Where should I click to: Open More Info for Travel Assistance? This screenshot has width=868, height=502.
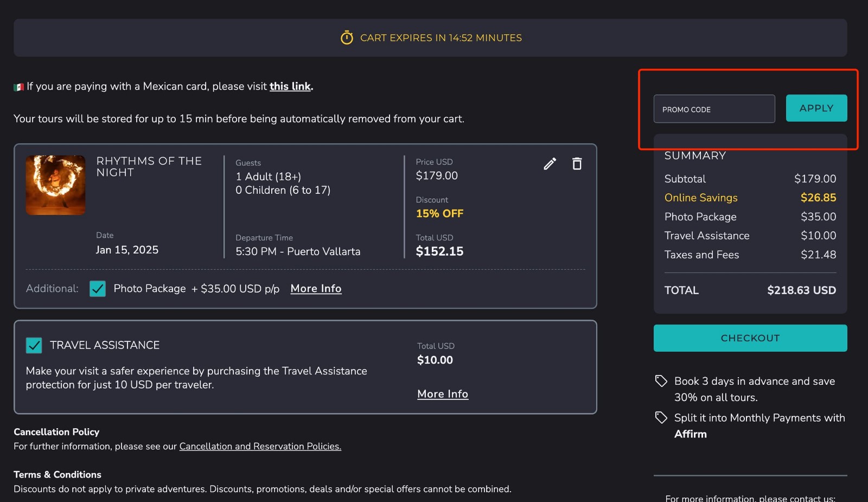(x=442, y=393)
